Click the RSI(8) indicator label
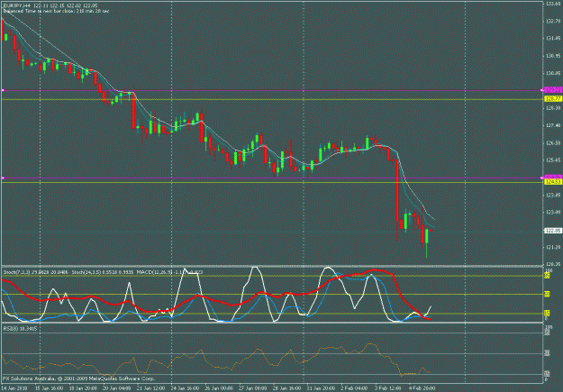The image size is (563, 392). pyautogui.click(x=20, y=328)
